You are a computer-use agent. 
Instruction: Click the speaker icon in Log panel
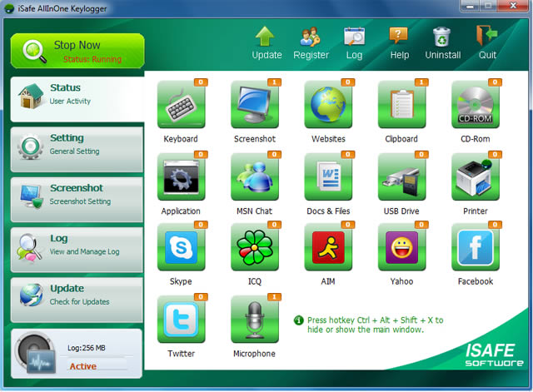pyautogui.click(x=36, y=354)
